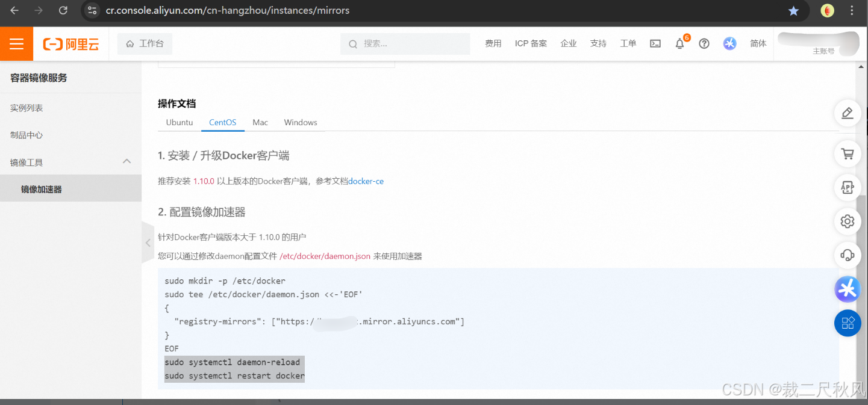This screenshot has height=405, width=868.
Task: Click the browser forward arrow
Action: [x=39, y=10]
